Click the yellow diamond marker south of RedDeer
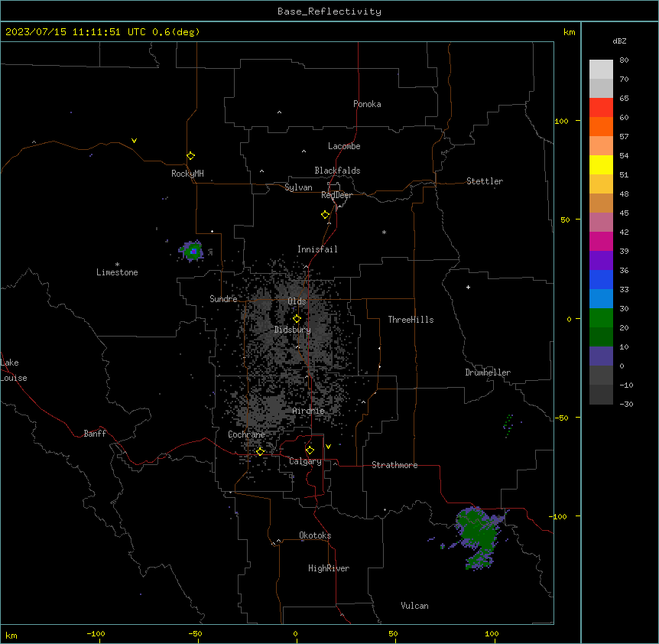This screenshot has width=659, height=644. (x=325, y=215)
